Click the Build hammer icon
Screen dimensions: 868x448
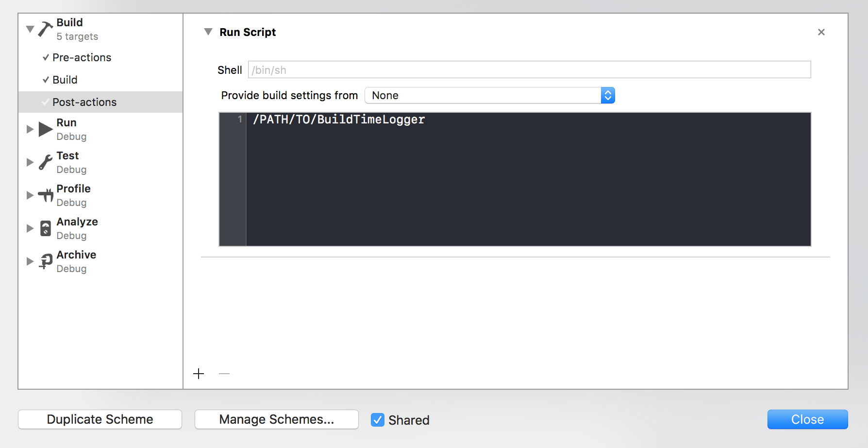pos(45,29)
